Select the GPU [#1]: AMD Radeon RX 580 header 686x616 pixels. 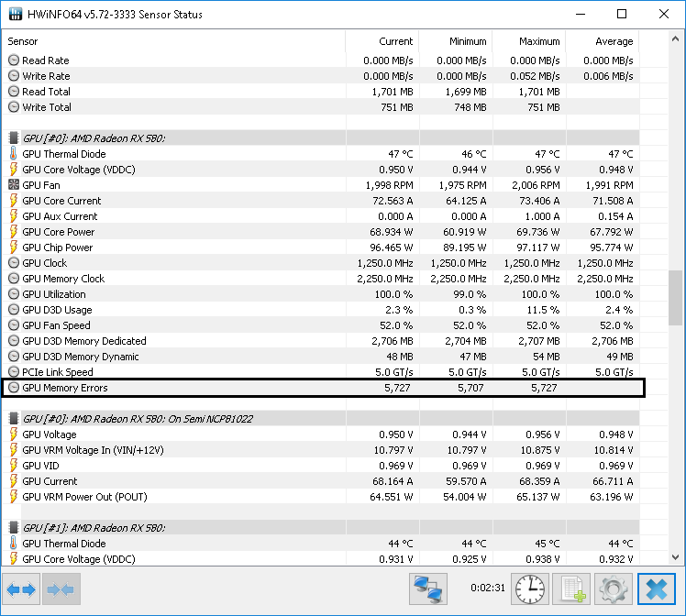tap(94, 528)
